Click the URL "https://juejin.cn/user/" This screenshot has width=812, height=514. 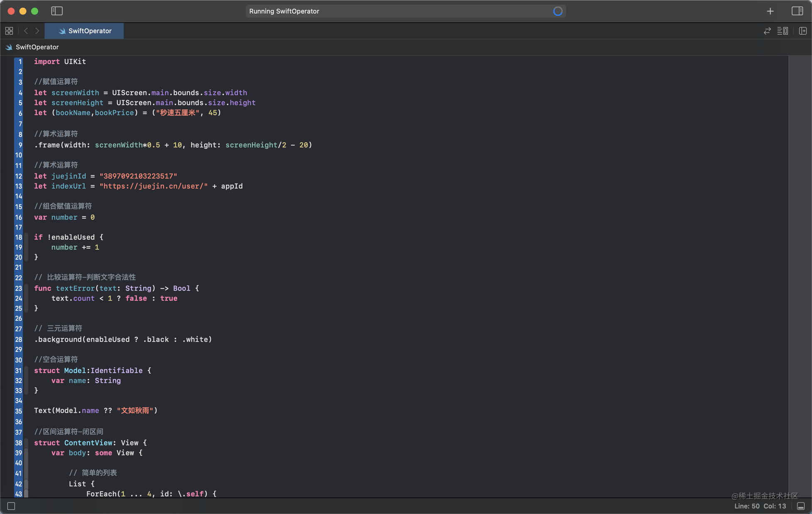point(154,186)
